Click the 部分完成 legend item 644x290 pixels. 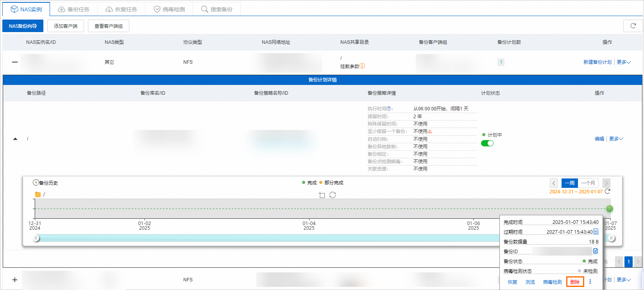point(331,183)
